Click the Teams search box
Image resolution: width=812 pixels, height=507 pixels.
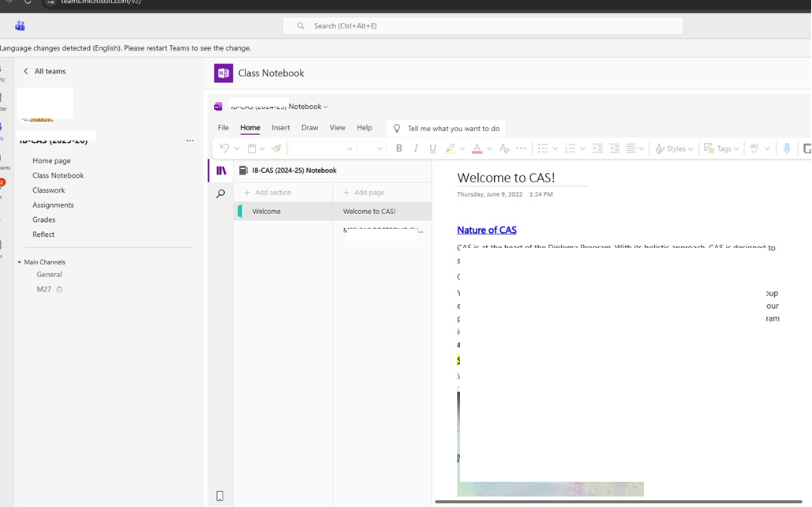[x=483, y=26]
